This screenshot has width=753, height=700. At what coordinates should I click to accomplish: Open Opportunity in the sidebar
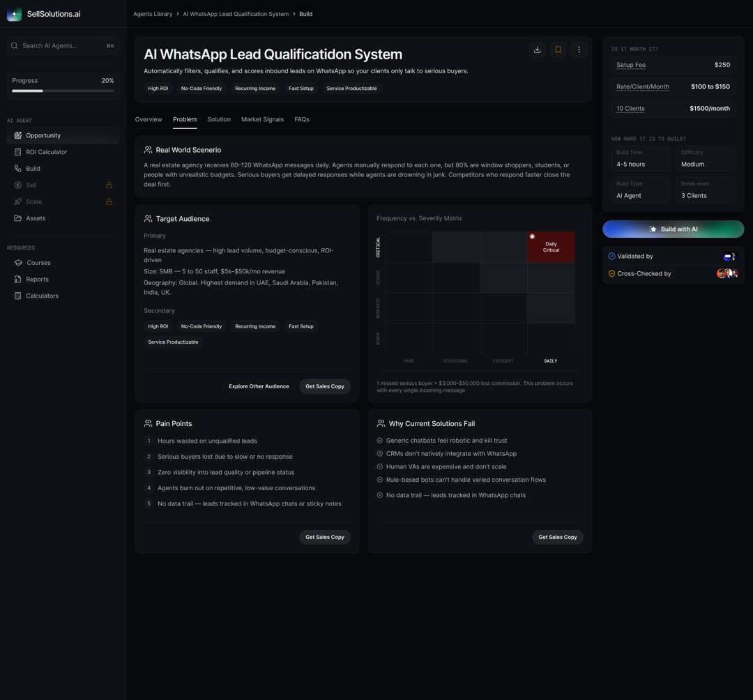(63, 135)
